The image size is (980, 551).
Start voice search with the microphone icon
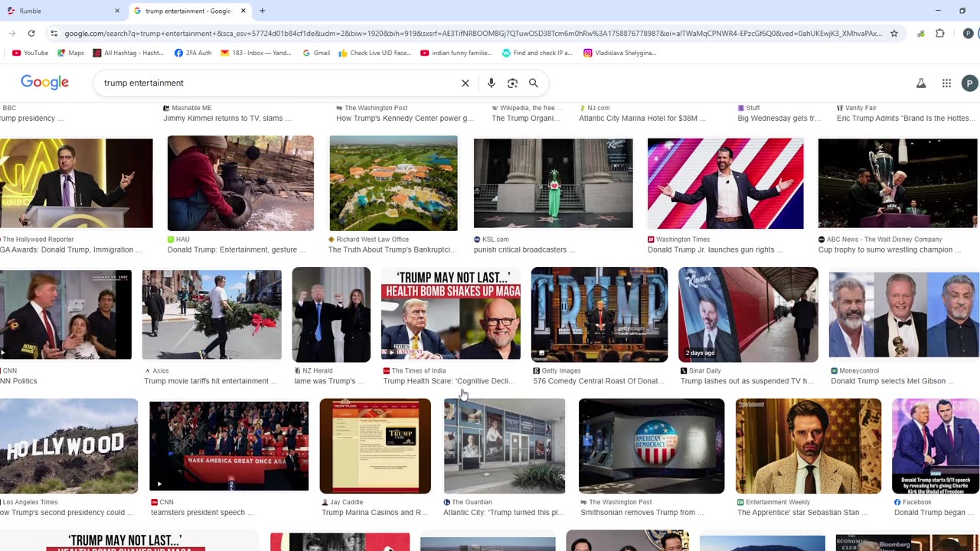[492, 83]
